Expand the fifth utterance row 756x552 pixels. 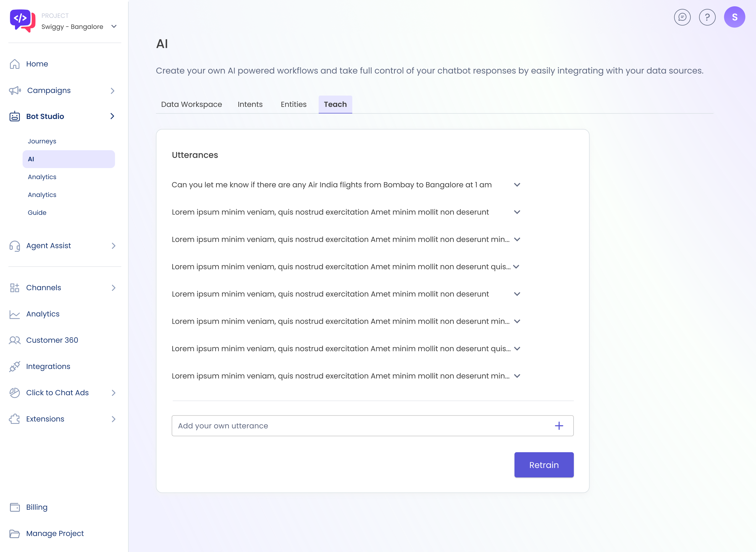coord(516,294)
